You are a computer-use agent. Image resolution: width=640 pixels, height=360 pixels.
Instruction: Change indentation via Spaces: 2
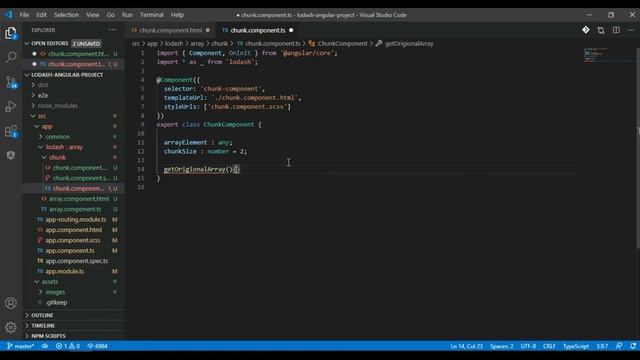click(502, 346)
